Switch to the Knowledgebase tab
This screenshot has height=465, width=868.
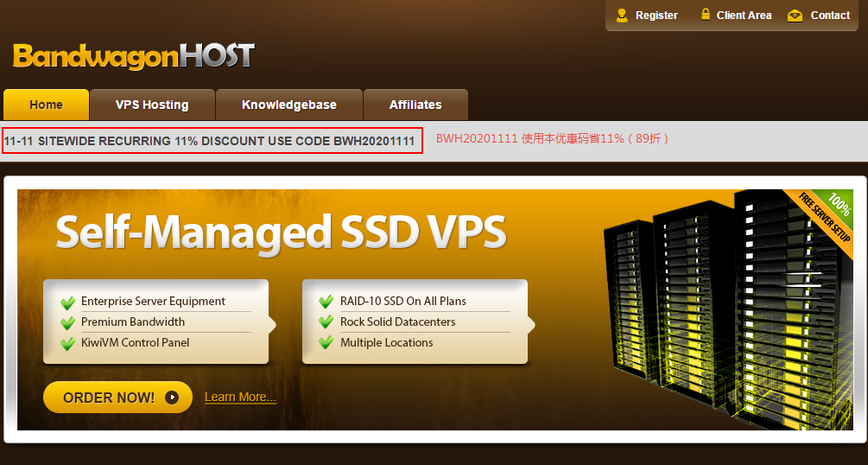pos(289,105)
